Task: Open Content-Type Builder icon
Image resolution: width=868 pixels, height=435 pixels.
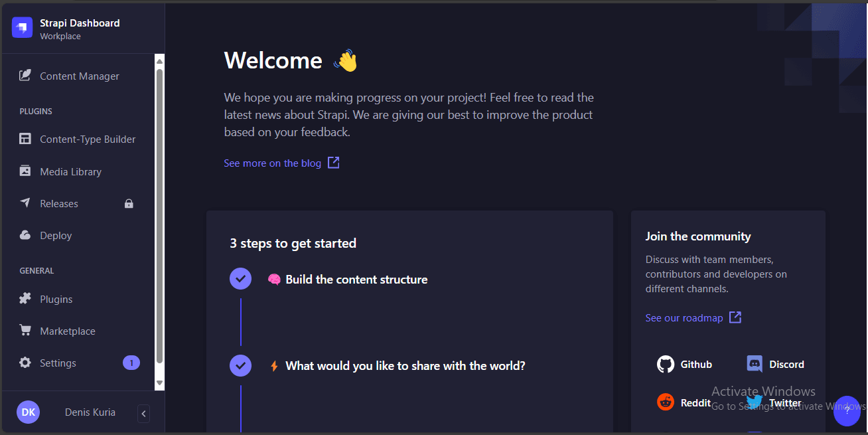Action: (25, 139)
